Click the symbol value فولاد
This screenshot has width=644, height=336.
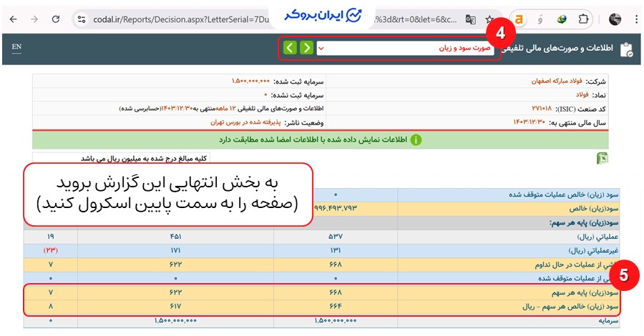[x=582, y=95]
